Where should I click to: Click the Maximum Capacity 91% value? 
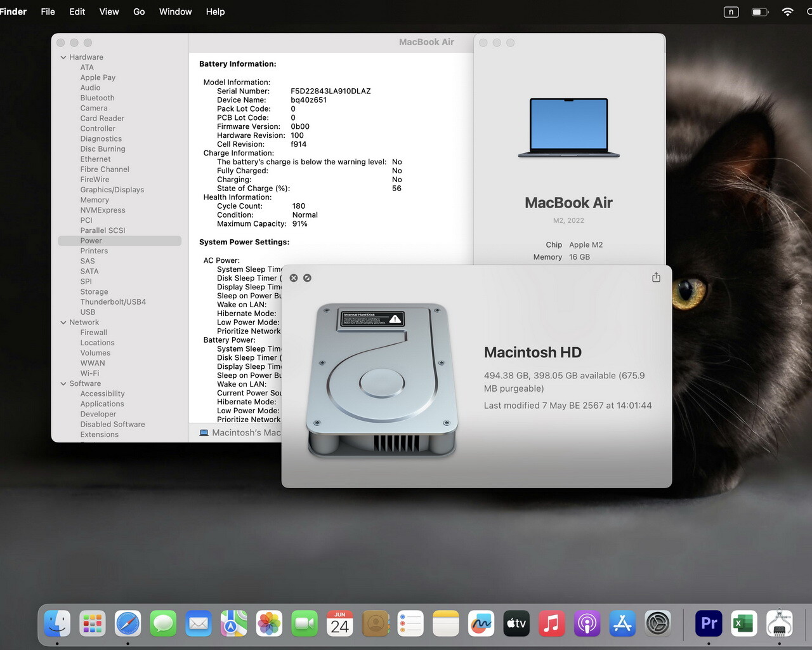point(299,223)
